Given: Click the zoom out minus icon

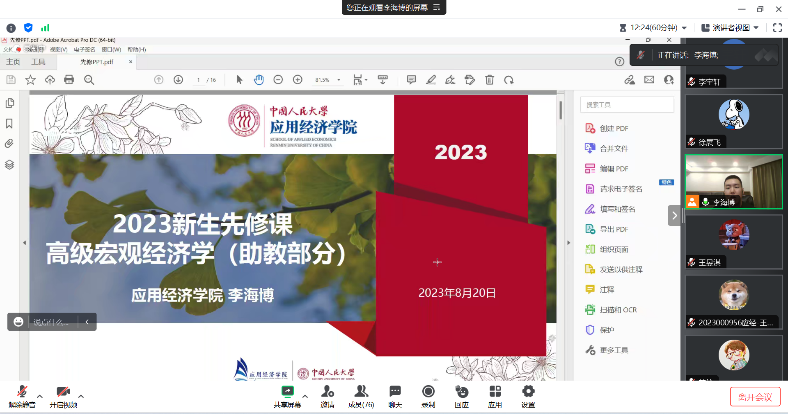Looking at the screenshot, I should (277, 79).
